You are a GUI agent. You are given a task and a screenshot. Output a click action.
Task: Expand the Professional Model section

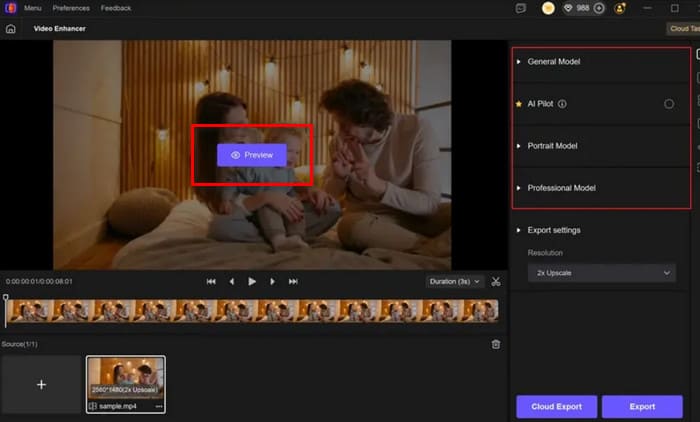pyautogui.click(x=562, y=188)
